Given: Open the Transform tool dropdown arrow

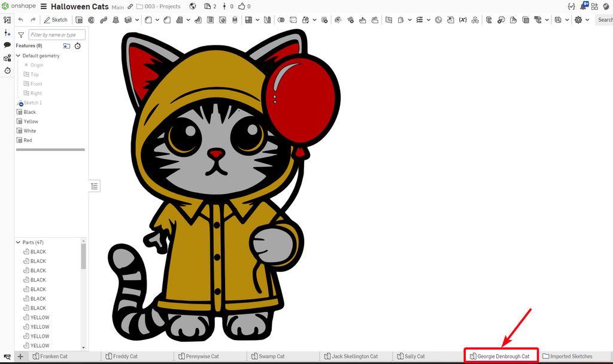Looking at the screenshot, I should pyautogui.click(x=315, y=20).
